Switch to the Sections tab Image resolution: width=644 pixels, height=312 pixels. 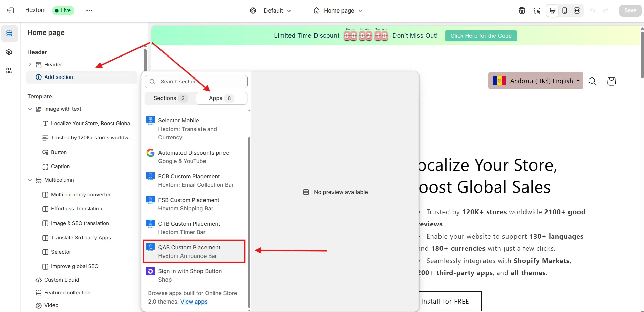[170, 98]
